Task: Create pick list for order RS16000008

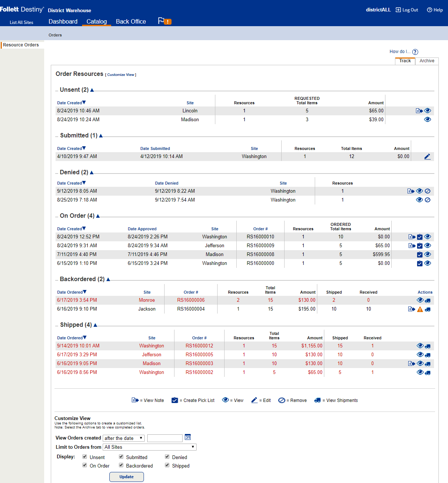Action: (x=420, y=255)
